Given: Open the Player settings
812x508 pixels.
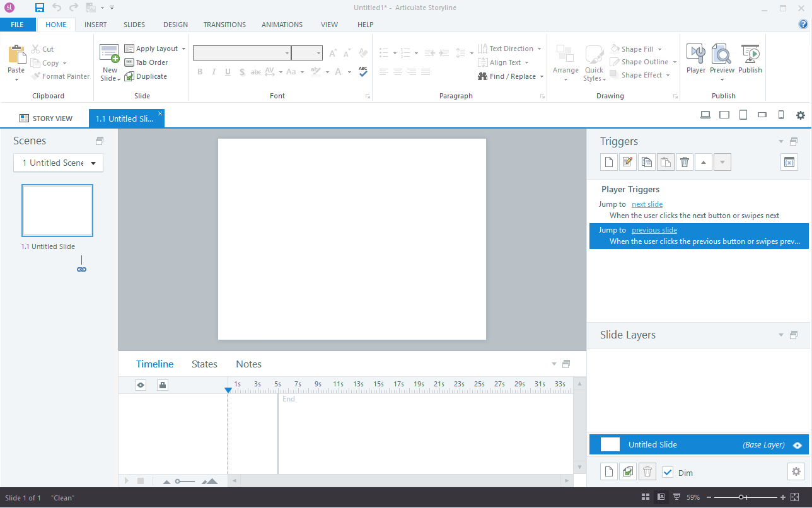Looking at the screenshot, I should 696,59.
